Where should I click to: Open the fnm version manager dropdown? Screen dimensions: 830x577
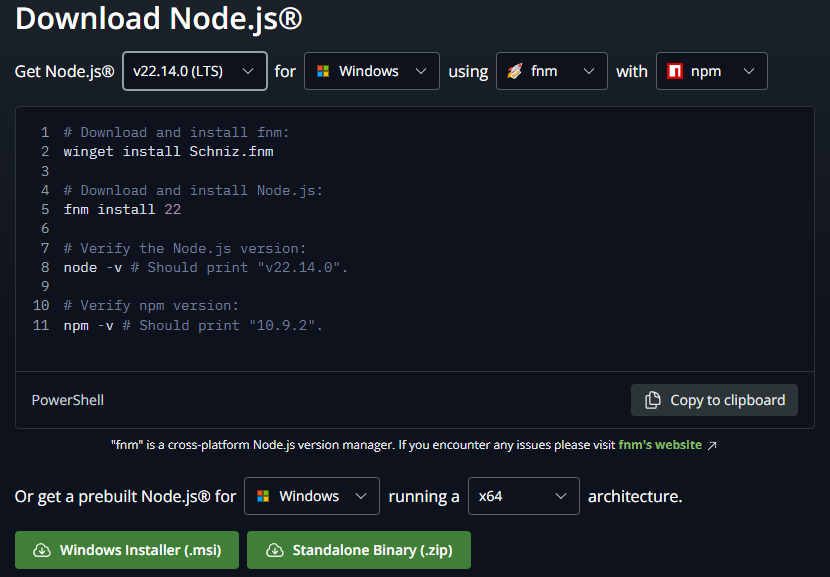tap(552, 71)
